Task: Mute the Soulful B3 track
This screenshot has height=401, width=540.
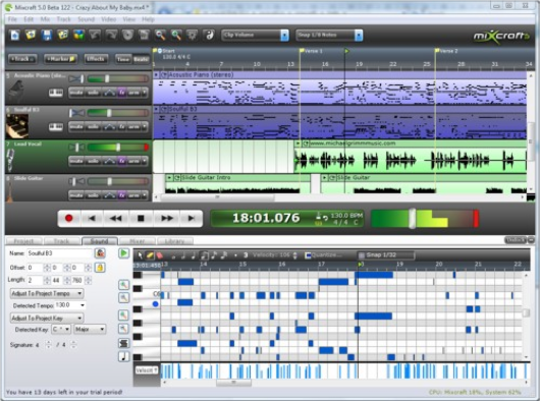Action: (76, 127)
